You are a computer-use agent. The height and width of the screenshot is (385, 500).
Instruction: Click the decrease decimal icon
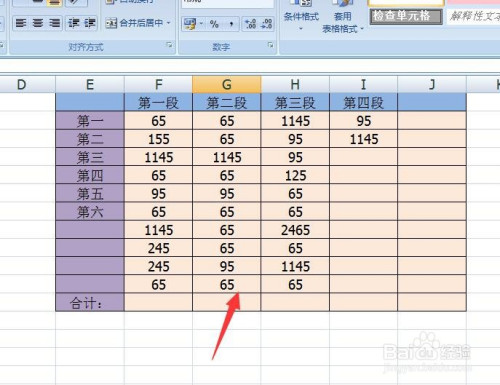coord(266,24)
